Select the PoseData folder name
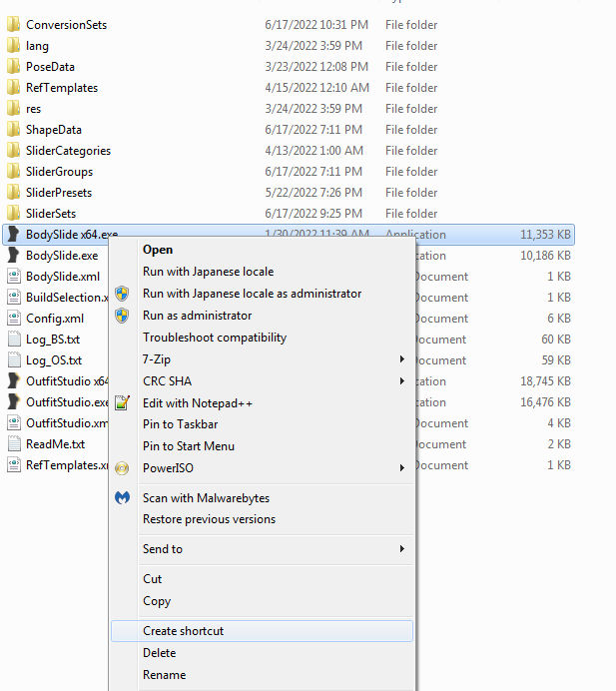616x691 pixels. click(x=50, y=67)
